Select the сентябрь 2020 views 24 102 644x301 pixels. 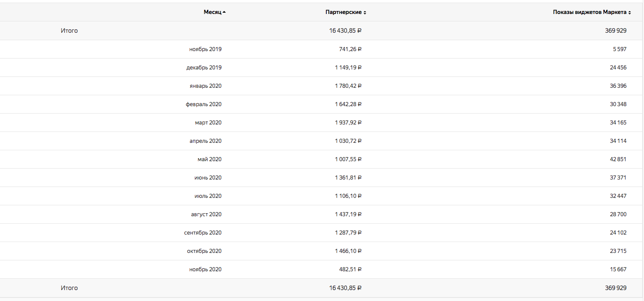618,233
